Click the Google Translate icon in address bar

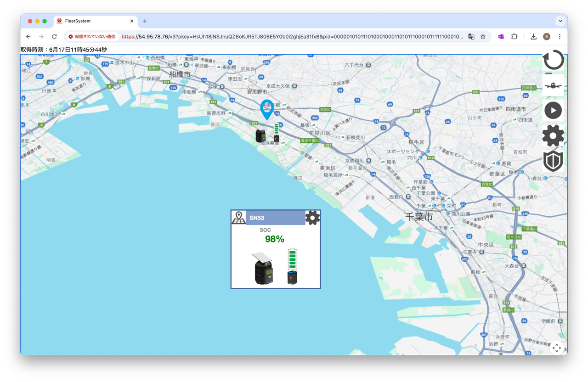[x=471, y=37]
